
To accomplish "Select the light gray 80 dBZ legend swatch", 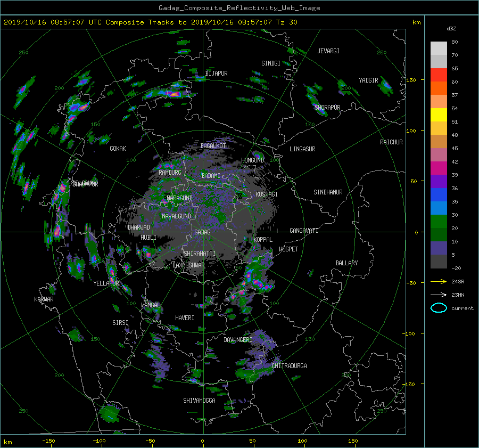I will click(439, 48).
